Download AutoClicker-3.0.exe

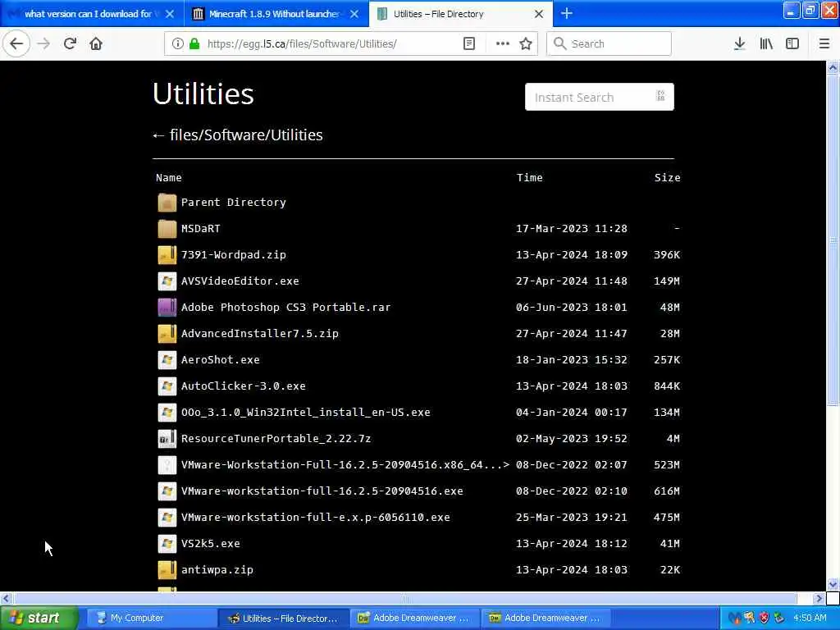click(x=243, y=386)
